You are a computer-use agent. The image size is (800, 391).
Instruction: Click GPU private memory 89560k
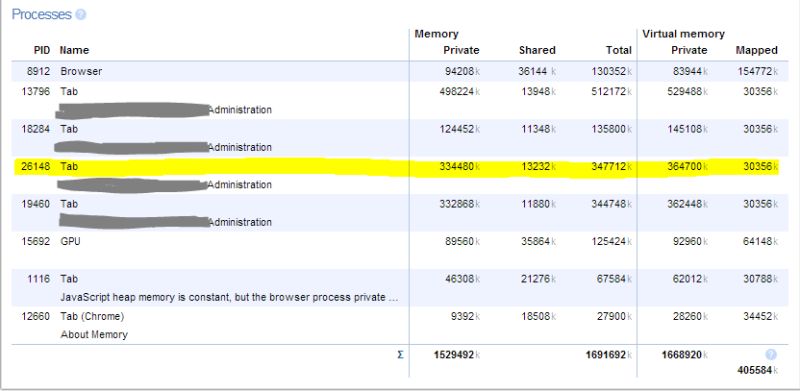click(x=462, y=241)
